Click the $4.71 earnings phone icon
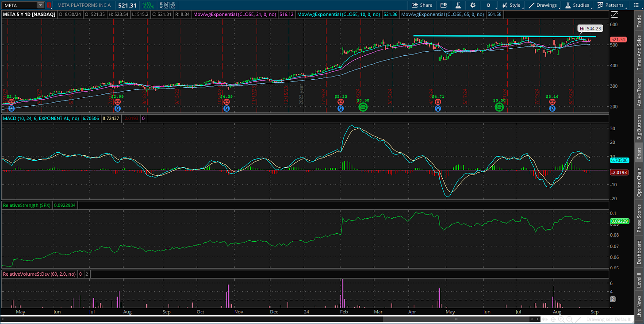The height and width of the screenshot is (324, 644). coord(437,102)
